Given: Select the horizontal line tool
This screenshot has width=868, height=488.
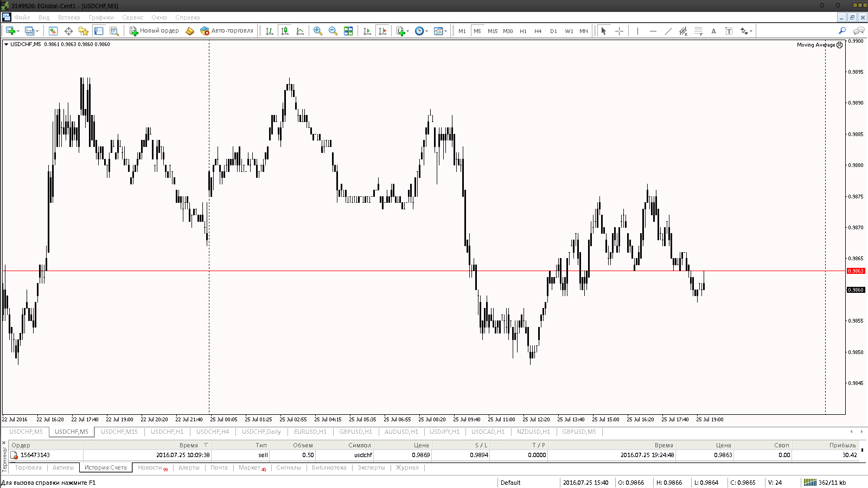Looking at the screenshot, I should (x=653, y=31).
